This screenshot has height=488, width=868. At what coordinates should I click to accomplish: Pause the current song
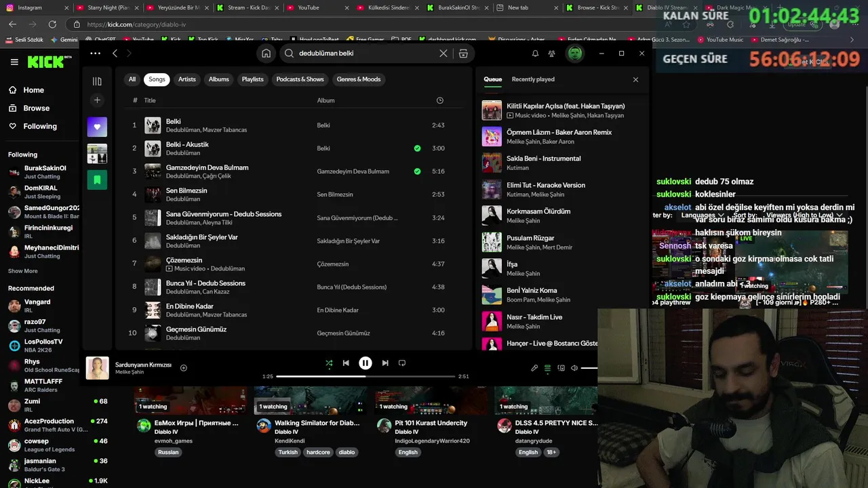click(x=365, y=363)
